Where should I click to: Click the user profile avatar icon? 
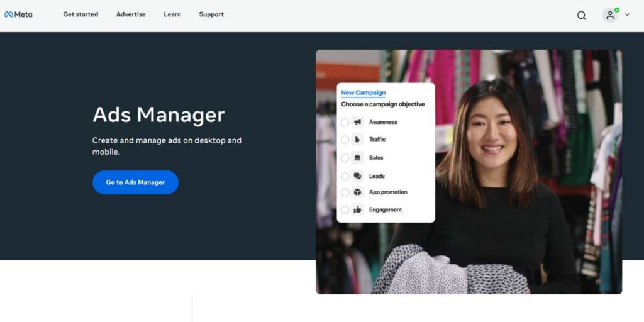[610, 15]
